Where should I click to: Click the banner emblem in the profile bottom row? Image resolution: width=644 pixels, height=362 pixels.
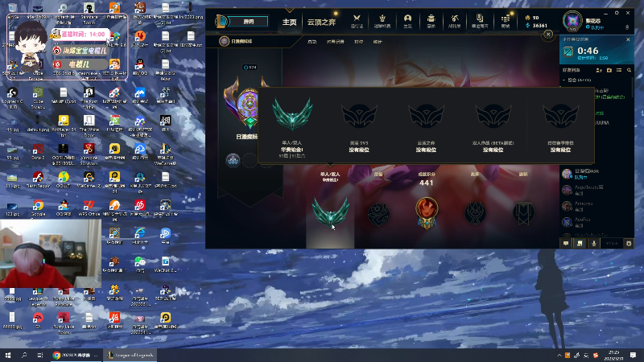click(x=523, y=213)
